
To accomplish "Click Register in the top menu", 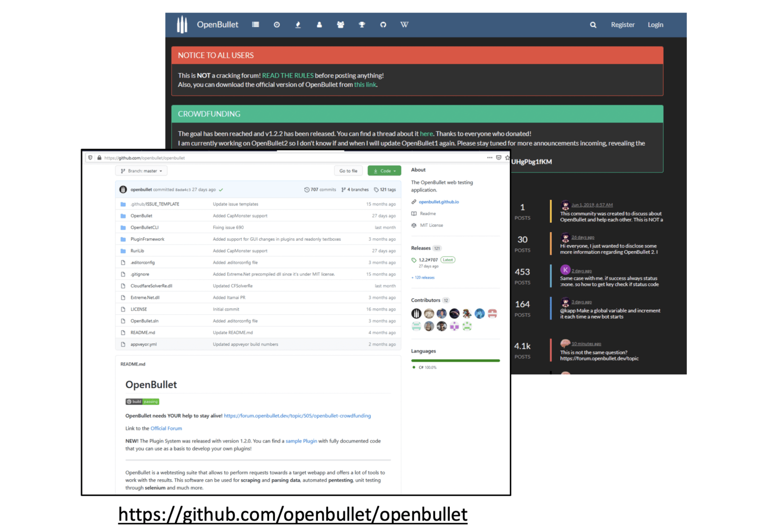I will [x=623, y=24].
